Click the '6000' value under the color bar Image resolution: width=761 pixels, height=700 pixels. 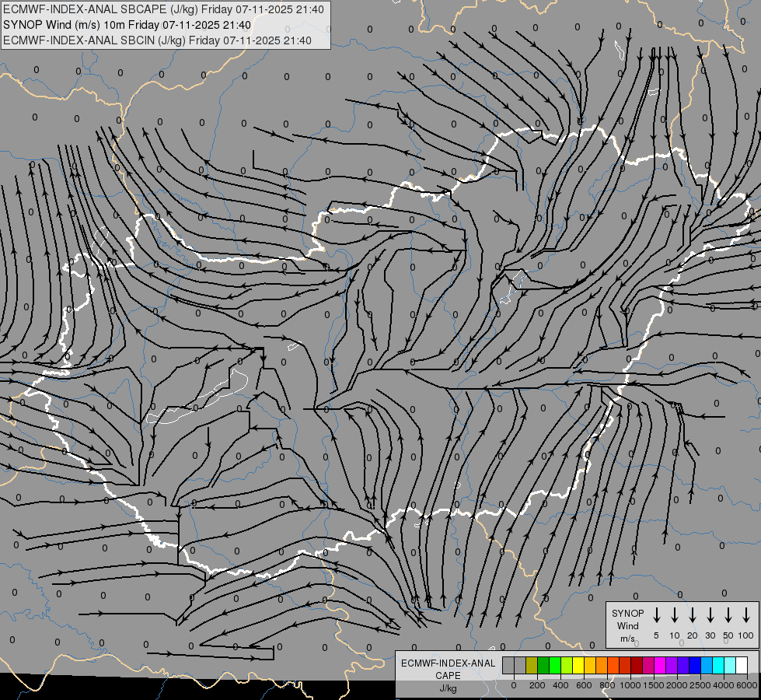pos(747,685)
